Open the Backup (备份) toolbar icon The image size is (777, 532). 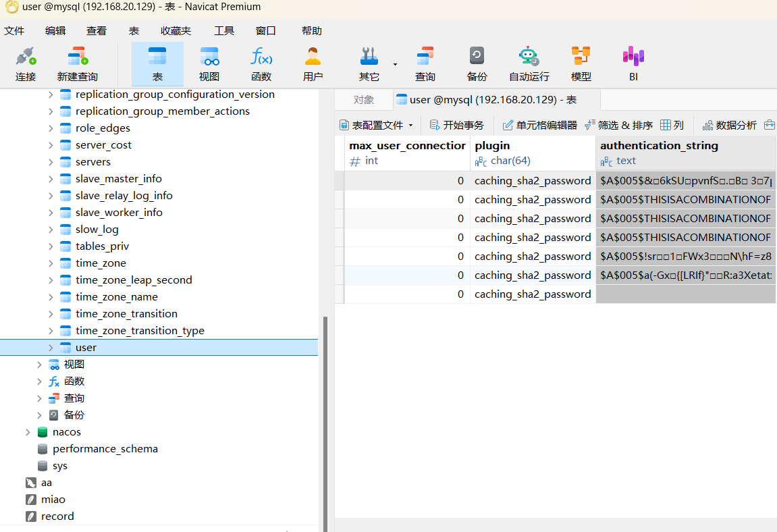point(477,64)
